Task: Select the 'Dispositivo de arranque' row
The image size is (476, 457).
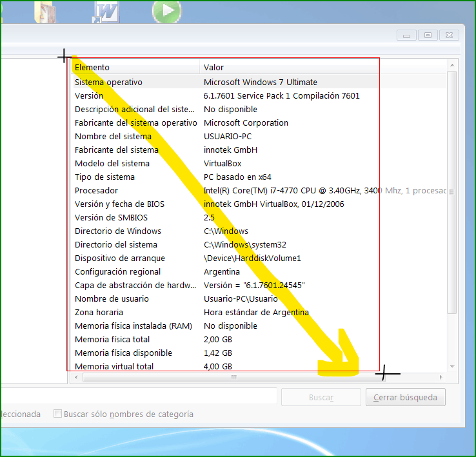Action: tap(259, 258)
